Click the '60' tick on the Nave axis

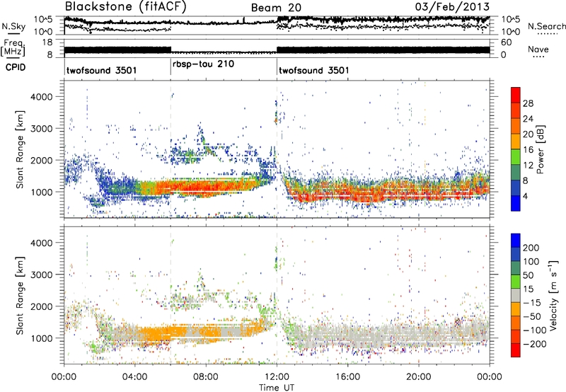pyautogui.click(x=506, y=42)
